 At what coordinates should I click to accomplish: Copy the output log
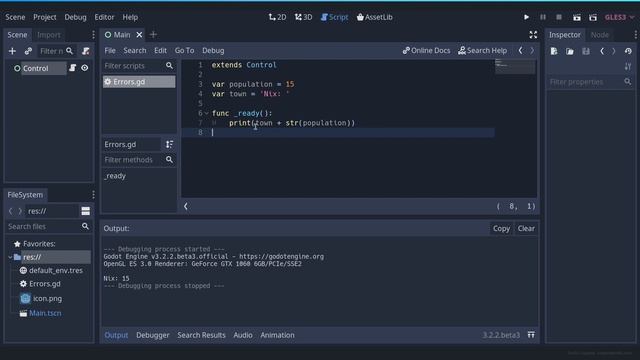coord(501,229)
